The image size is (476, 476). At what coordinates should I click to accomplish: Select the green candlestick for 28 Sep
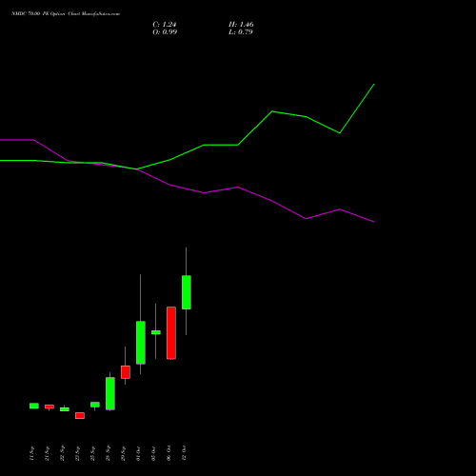(110, 393)
